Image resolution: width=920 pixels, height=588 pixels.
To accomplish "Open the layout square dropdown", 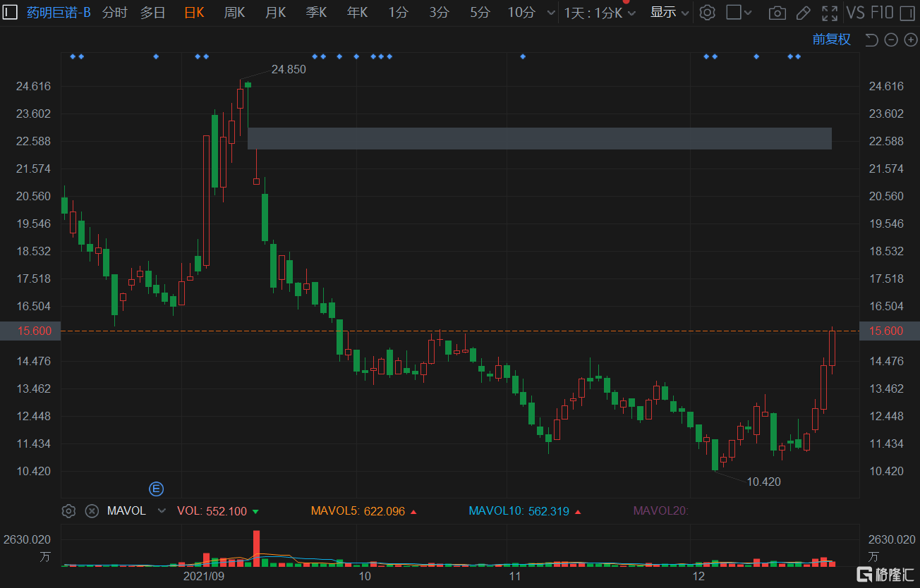I will tap(739, 13).
